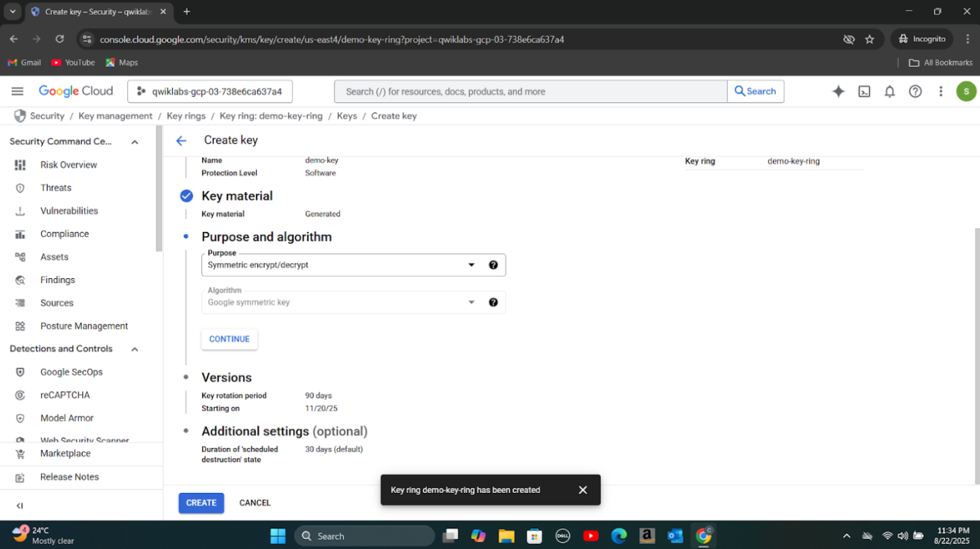Open File Explorer from the taskbar
The width and height of the screenshot is (980, 549).
click(x=506, y=536)
